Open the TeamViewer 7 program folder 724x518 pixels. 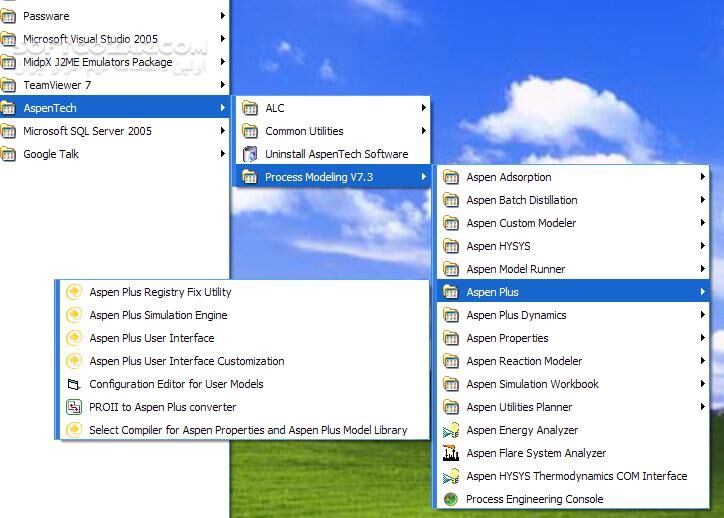click(x=57, y=85)
